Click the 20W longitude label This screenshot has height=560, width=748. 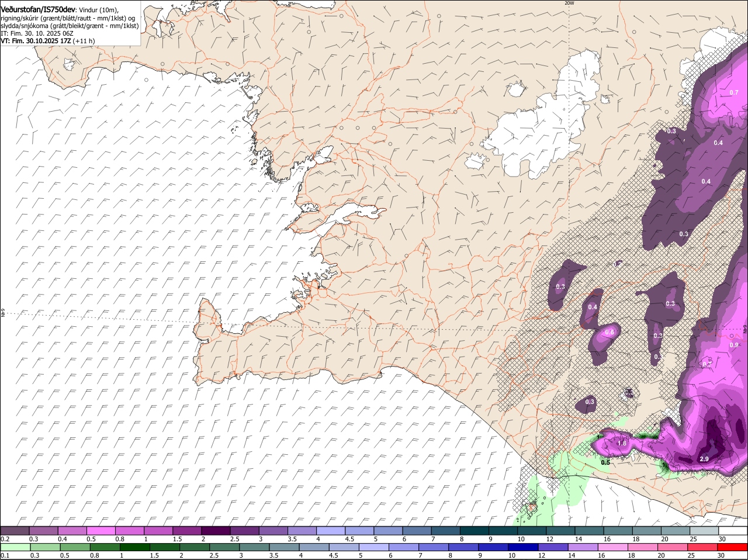(x=570, y=3)
